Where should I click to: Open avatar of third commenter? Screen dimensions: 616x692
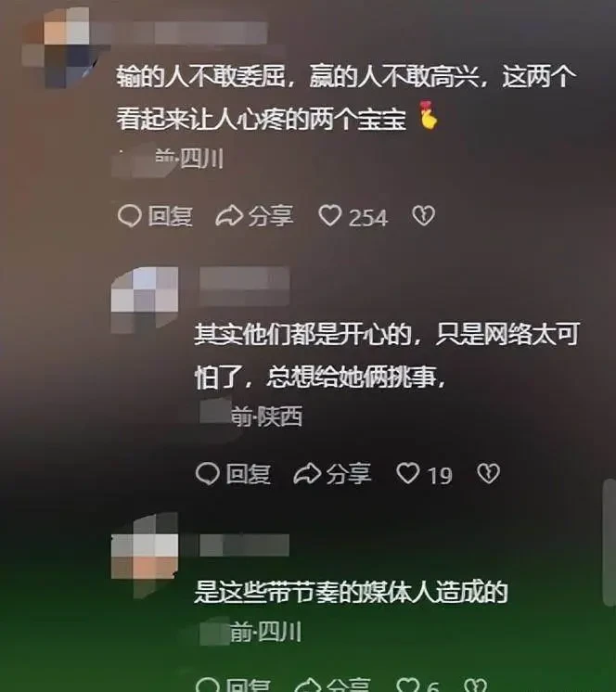point(145,554)
